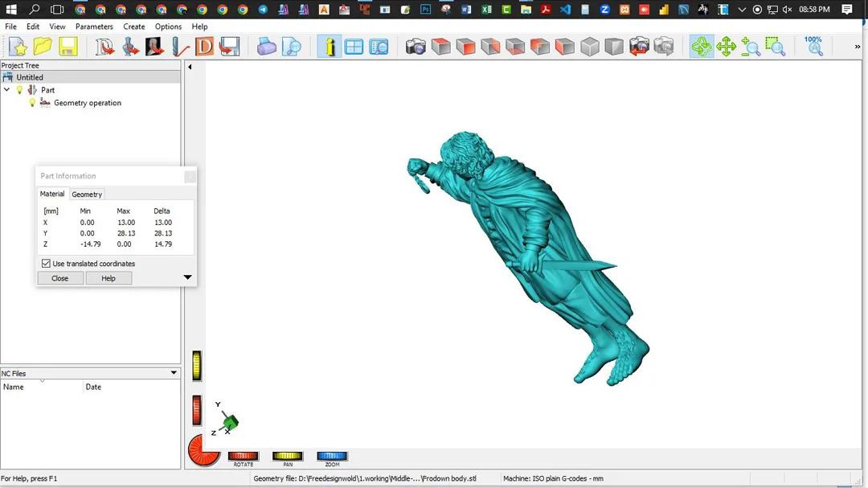The width and height of the screenshot is (868, 488).
Task: Collapse the side panel with left arrow
Action: (x=190, y=67)
